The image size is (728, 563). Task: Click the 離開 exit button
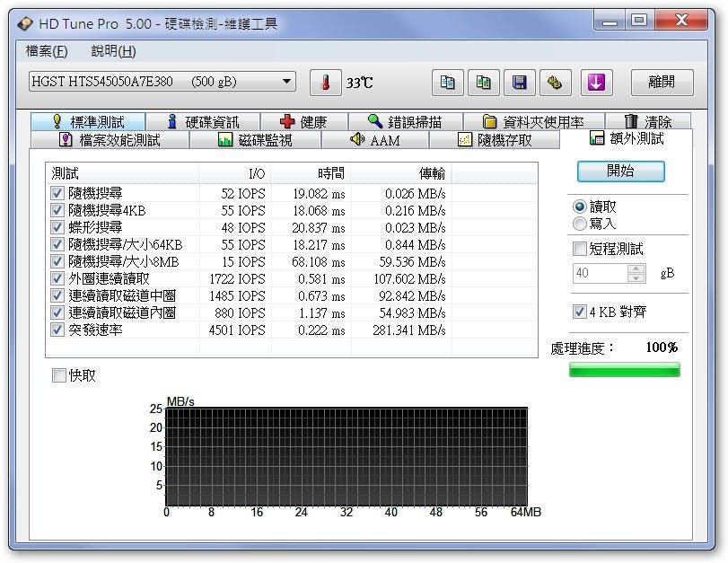(661, 83)
